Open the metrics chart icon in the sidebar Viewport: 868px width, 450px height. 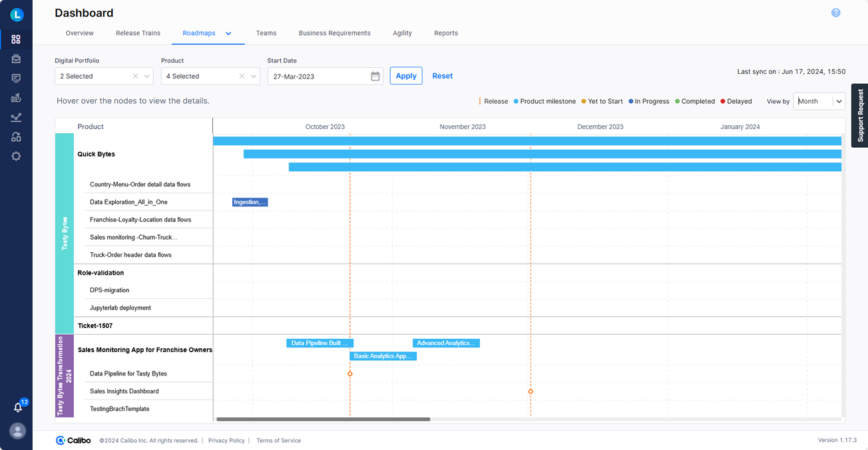coord(17,117)
